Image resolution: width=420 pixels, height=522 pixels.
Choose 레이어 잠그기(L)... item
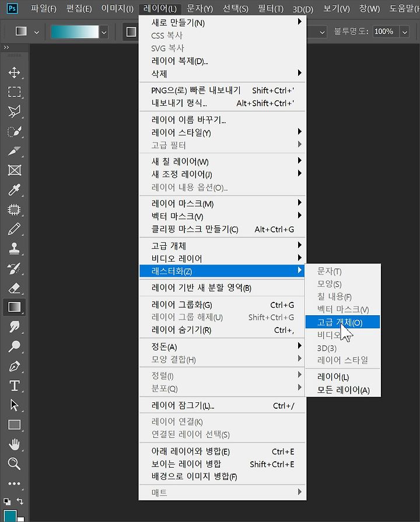tap(222, 405)
